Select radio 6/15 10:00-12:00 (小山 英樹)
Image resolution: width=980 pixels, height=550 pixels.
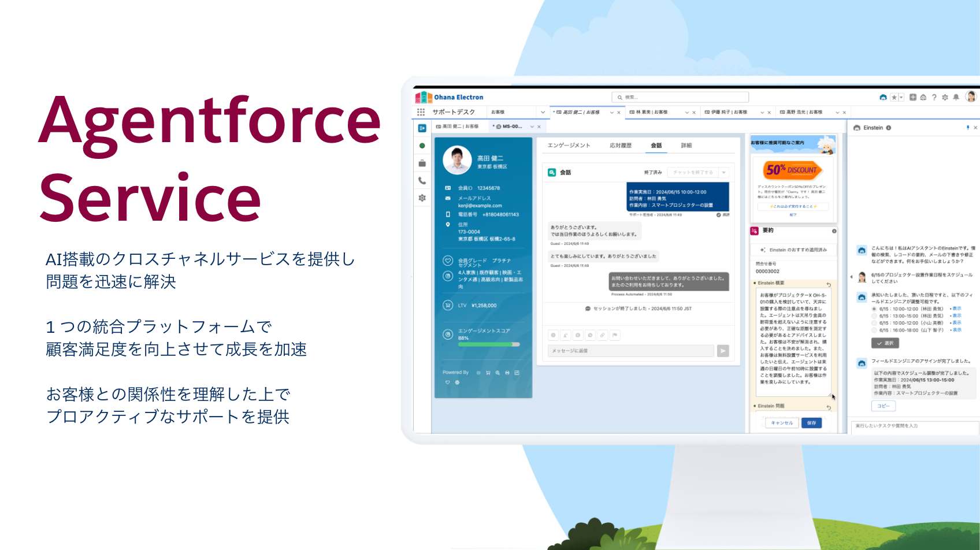874,323
